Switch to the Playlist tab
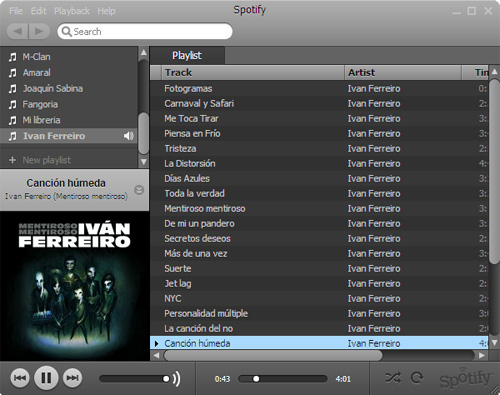Image resolution: width=500 pixels, height=395 pixels. [x=187, y=55]
